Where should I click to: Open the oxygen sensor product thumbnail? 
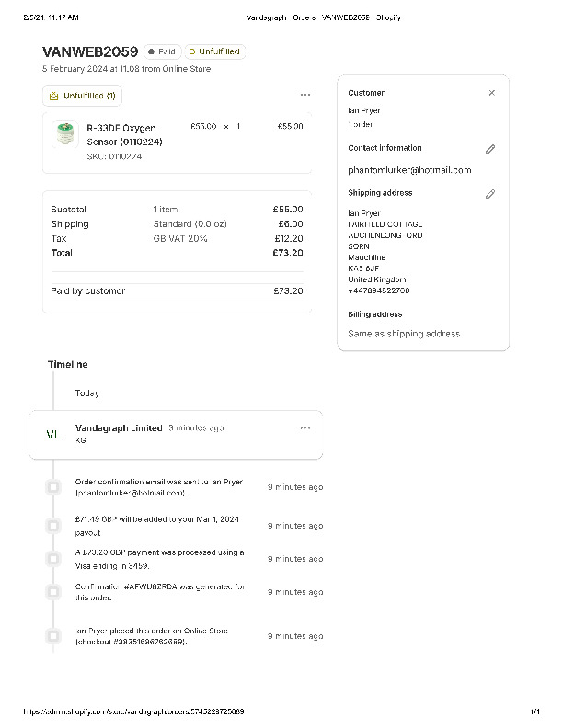coord(64,134)
